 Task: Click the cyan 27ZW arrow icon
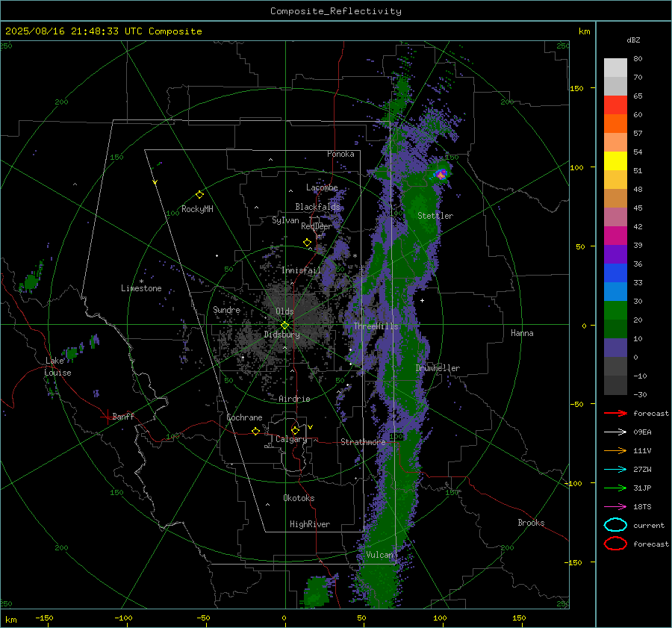615,470
